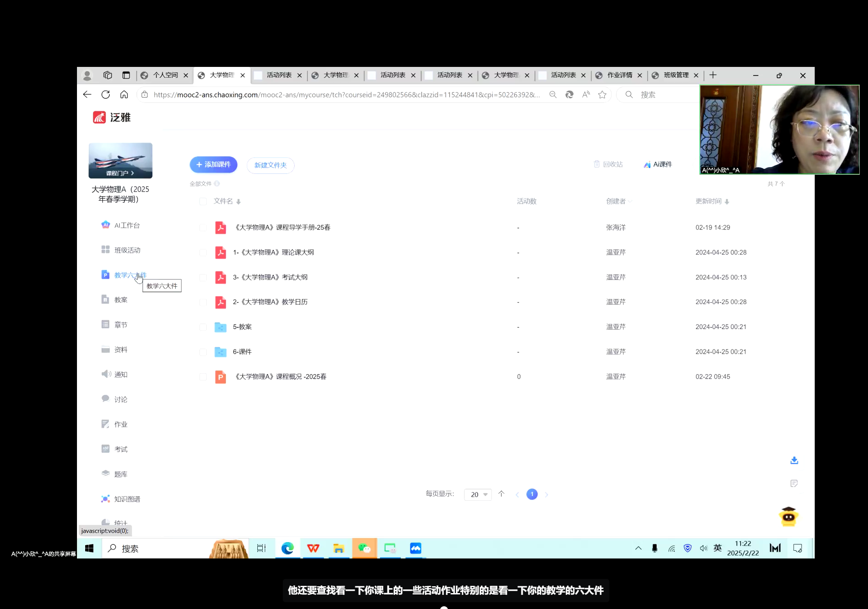
Task: Open the robot assistant mascot icon
Action: (788, 517)
